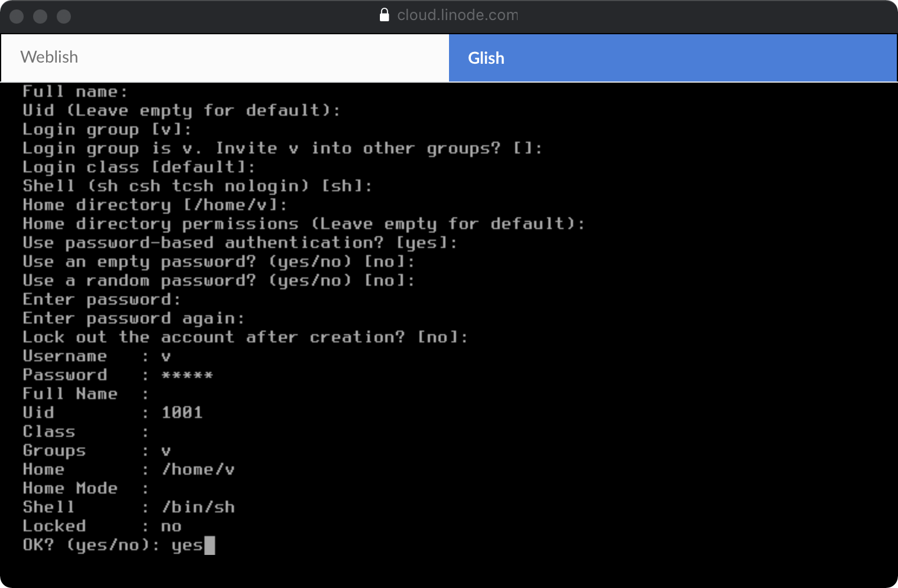Click the "Login class [default]:" line
This screenshot has height=588, width=898.
[x=139, y=167]
